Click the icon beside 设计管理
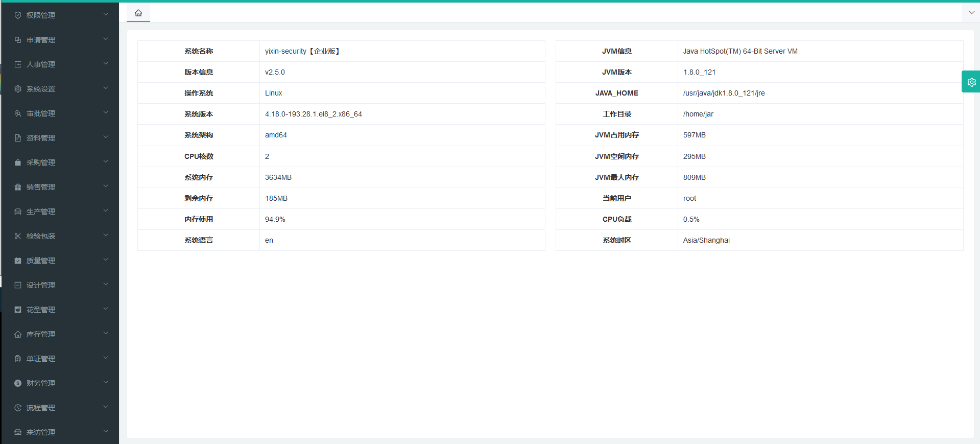Viewport: 980px width, 444px height. point(18,285)
